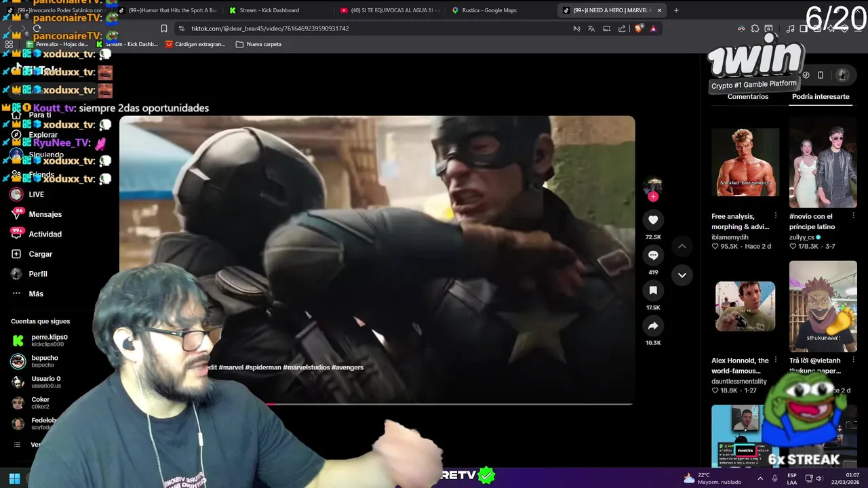
Task: Open comments via the speech bubble icon
Action: pyautogui.click(x=653, y=255)
